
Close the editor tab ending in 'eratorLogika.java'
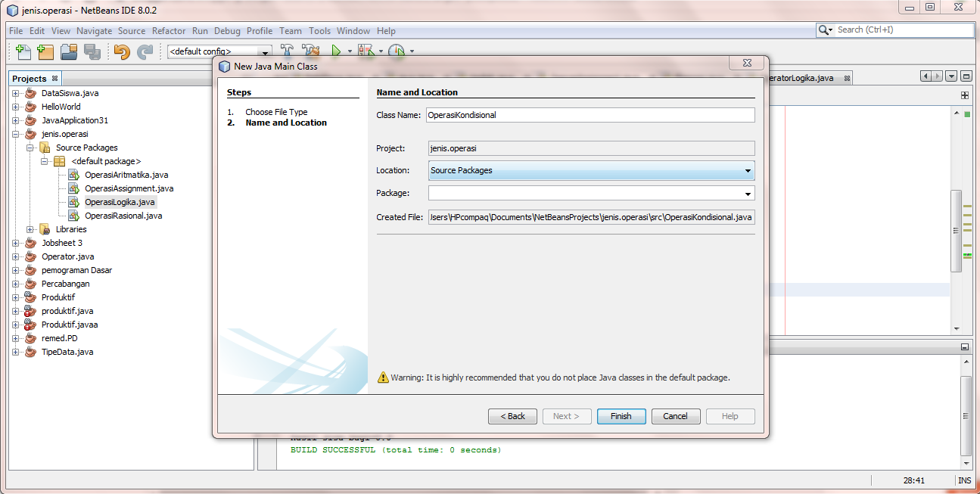coord(847,78)
